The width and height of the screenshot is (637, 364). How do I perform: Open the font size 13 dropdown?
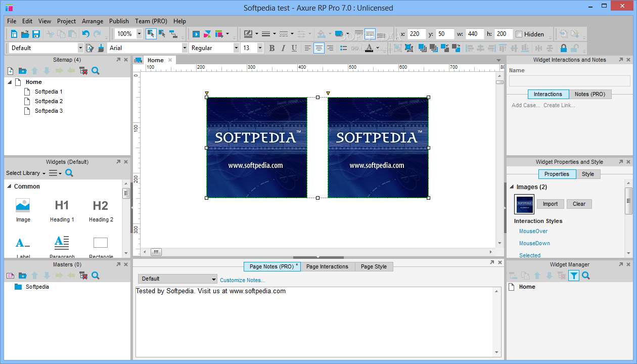[260, 48]
